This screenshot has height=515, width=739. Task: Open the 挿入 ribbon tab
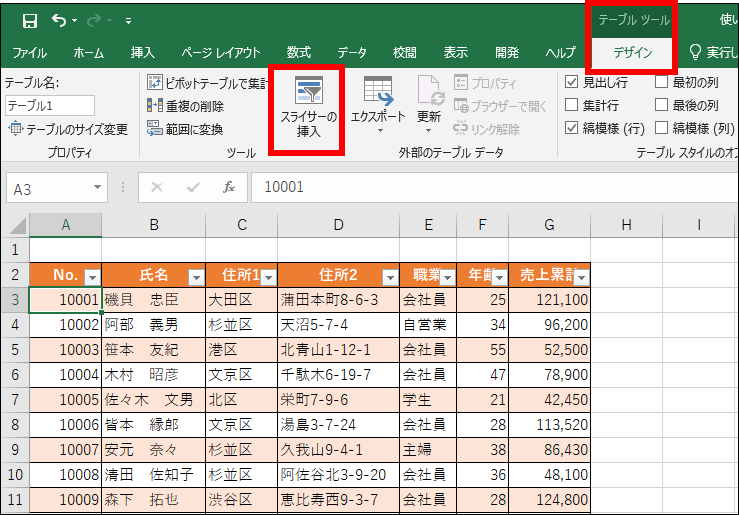point(143,52)
